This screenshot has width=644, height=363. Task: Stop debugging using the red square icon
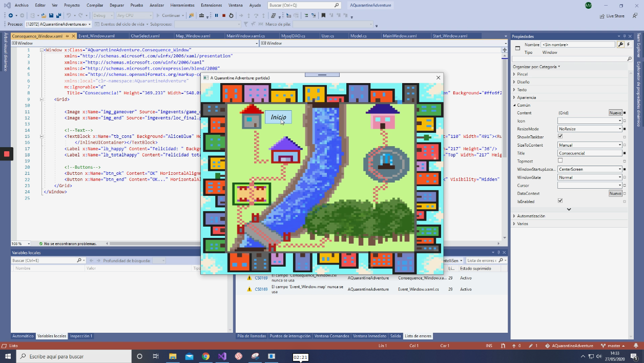point(224,15)
